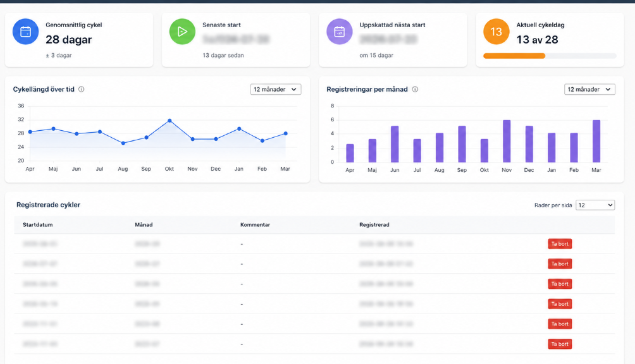
Task: Click the Startdatum column header
Action: (x=38, y=225)
